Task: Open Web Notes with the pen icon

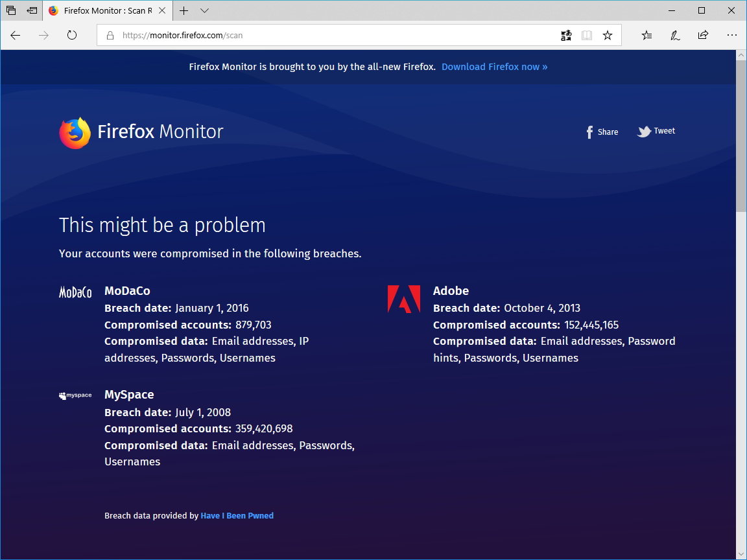Action: tap(674, 36)
